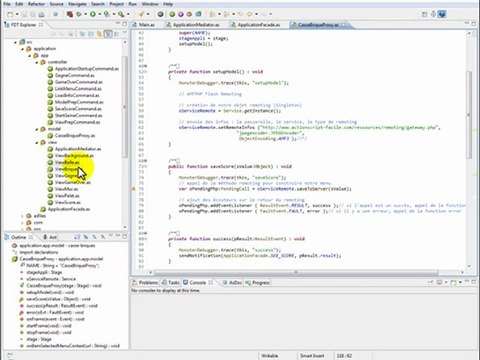Toggle Sort in Outline toolbar

click(77, 237)
